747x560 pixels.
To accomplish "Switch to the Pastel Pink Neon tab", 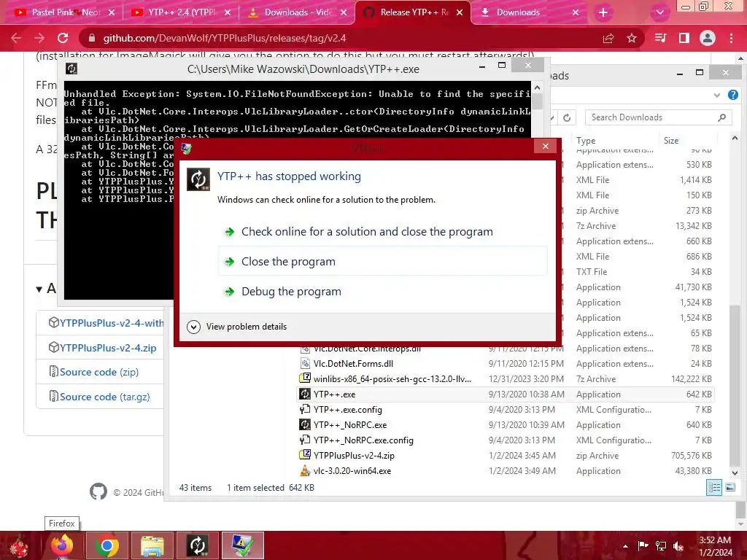I will 64,12.
